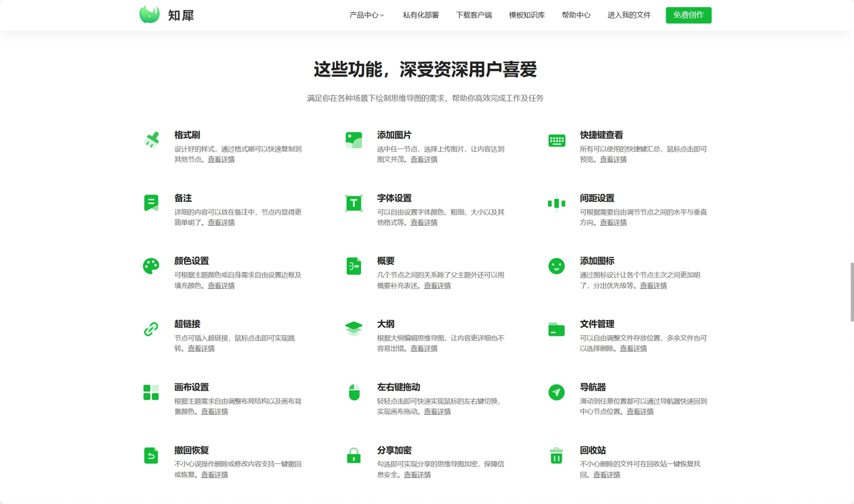Image resolution: width=854 pixels, height=504 pixels.
Task: Open the 下载客户端 menu item
Action: click(474, 14)
